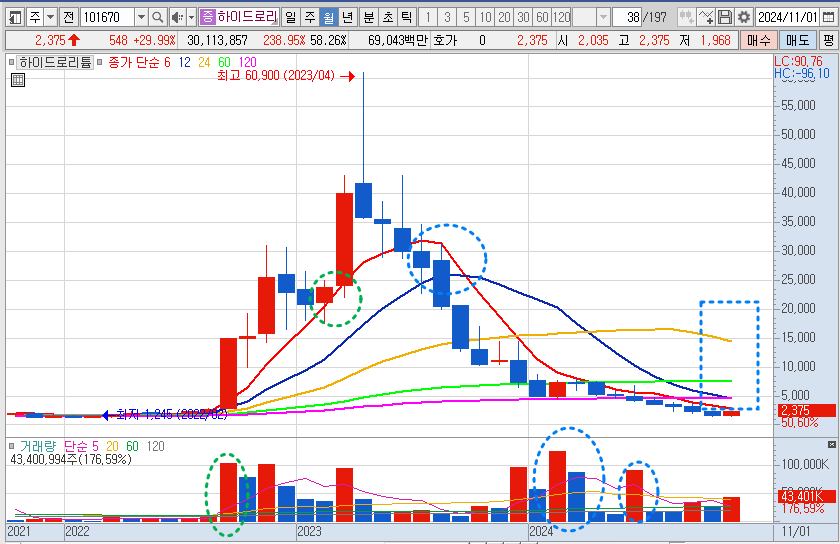Select the 주 weekly period tab
This screenshot has width=840, height=544.
point(310,17)
